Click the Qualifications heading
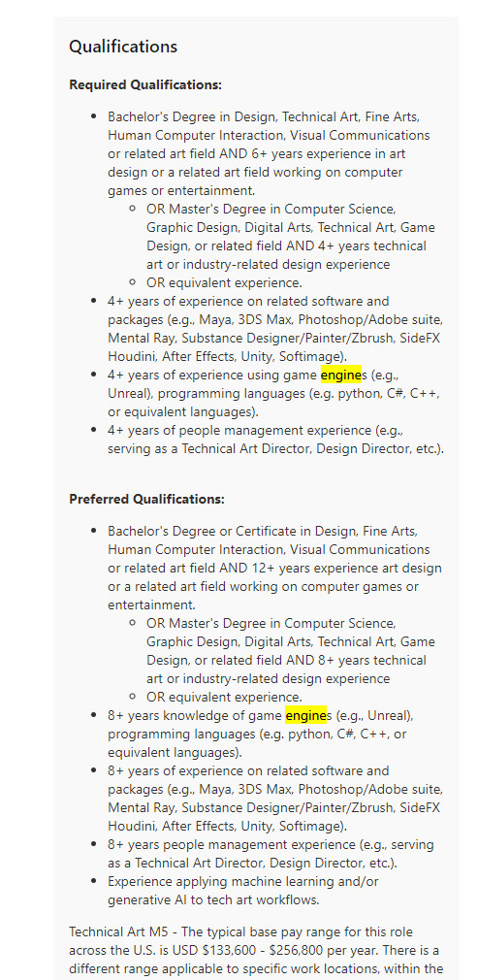 coord(123,47)
